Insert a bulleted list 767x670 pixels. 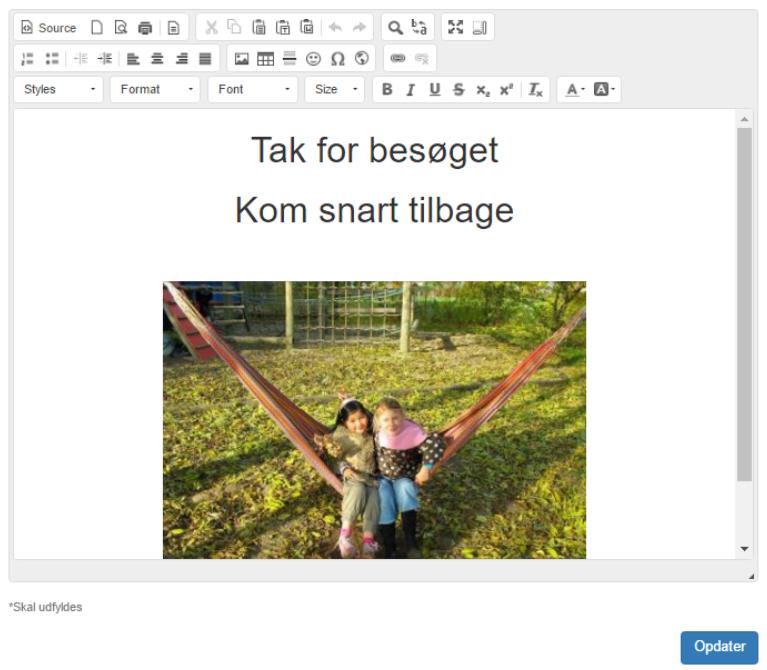[52, 59]
